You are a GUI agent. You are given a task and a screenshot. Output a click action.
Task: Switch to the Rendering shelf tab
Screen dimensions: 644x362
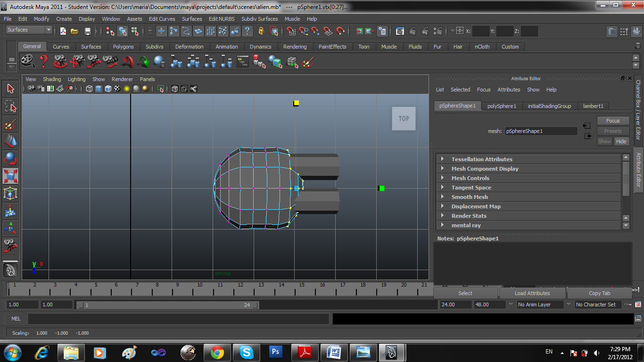tap(295, 47)
